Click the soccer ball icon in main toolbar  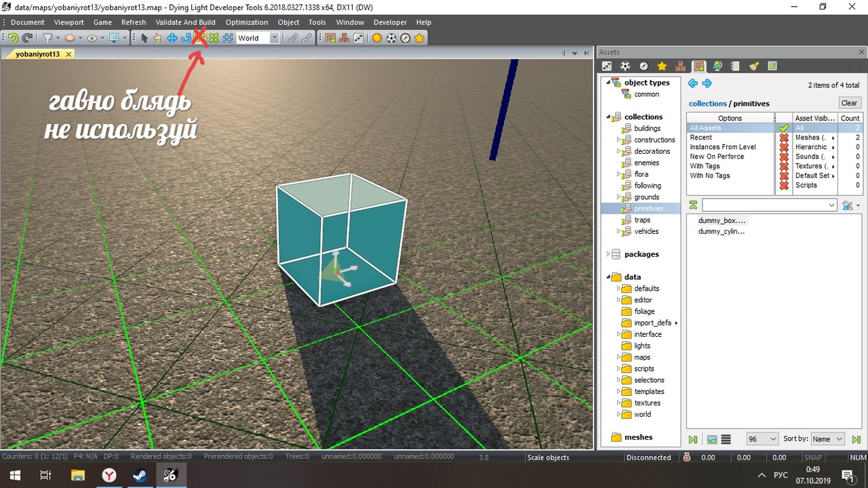pyautogui.click(x=391, y=39)
